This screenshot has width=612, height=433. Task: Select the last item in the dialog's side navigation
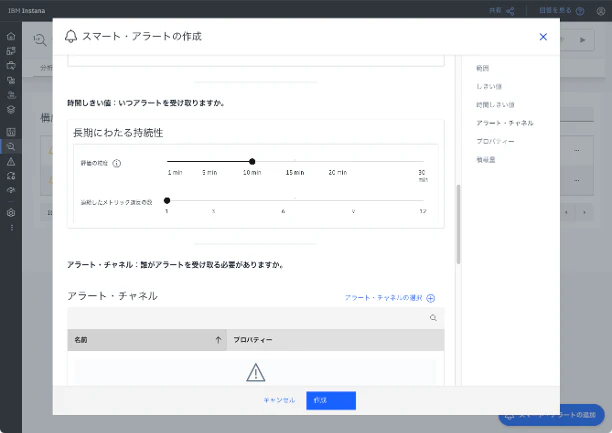point(486,160)
